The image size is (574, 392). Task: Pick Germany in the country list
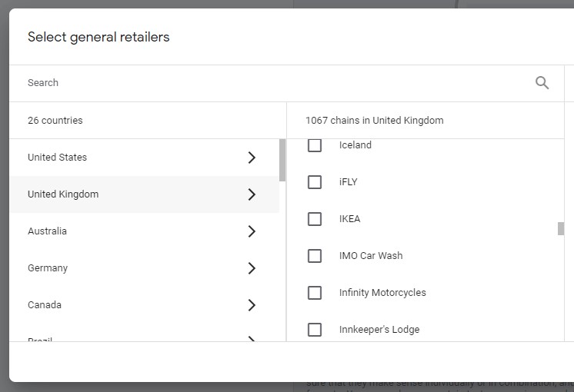[48, 268]
